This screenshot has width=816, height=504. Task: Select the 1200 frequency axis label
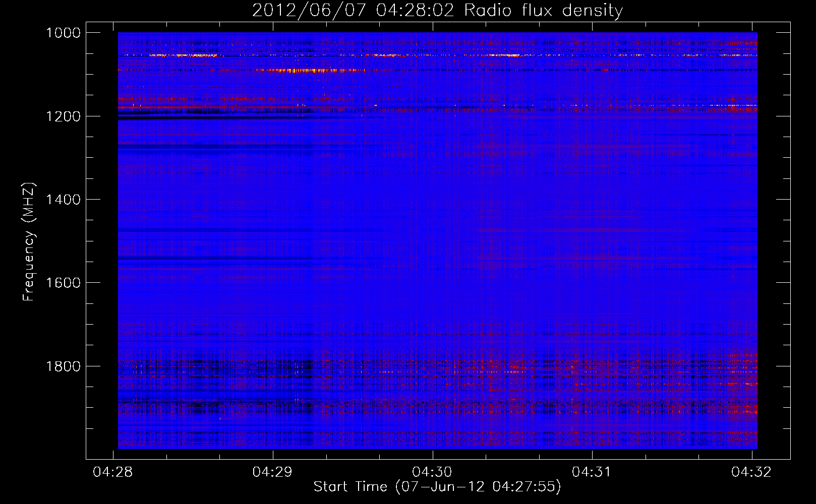point(63,116)
